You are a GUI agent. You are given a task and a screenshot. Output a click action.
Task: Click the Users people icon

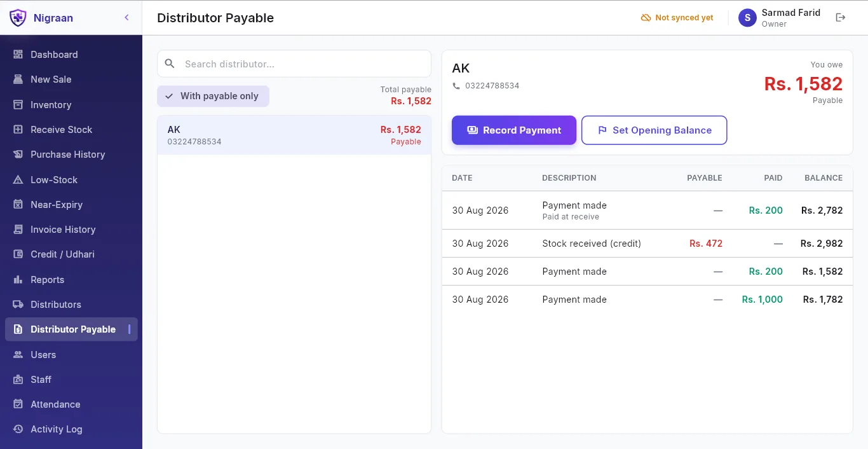pyautogui.click(x=18, y=355)
